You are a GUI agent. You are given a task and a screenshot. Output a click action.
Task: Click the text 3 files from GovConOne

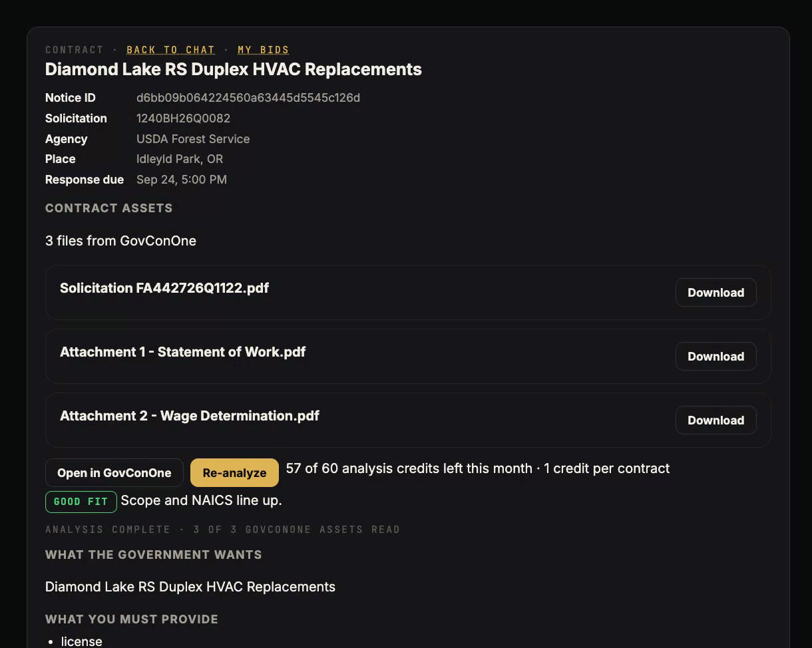coord(120,241)
